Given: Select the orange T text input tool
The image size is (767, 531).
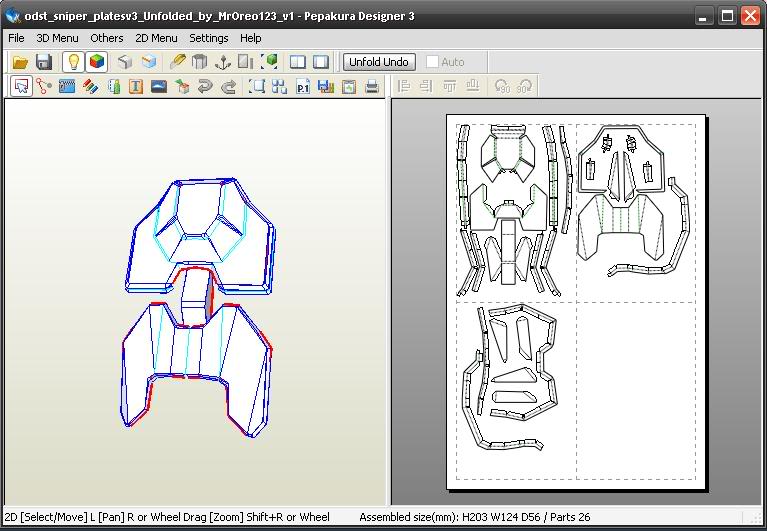Looking at the screenshot, I should click(x=136, y=87).
